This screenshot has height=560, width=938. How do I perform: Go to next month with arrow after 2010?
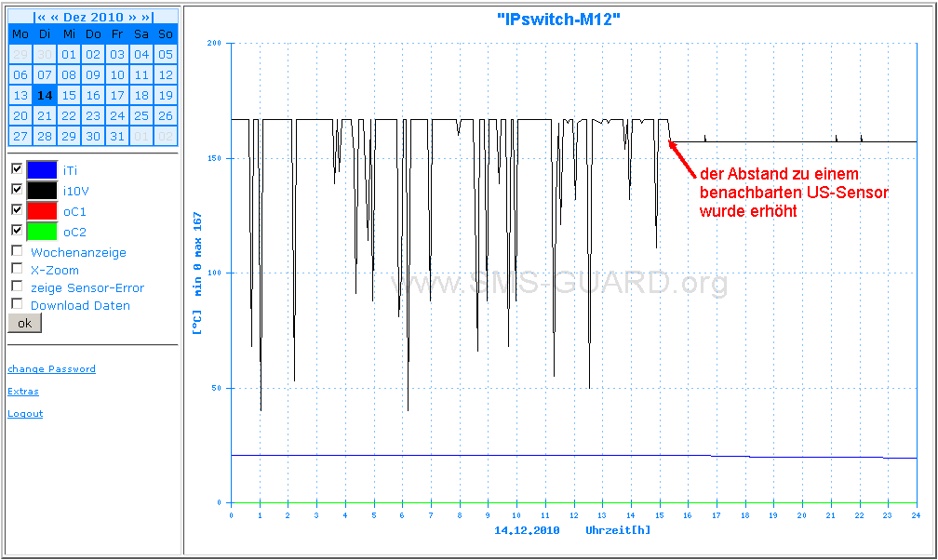click(x=132, y=17)
